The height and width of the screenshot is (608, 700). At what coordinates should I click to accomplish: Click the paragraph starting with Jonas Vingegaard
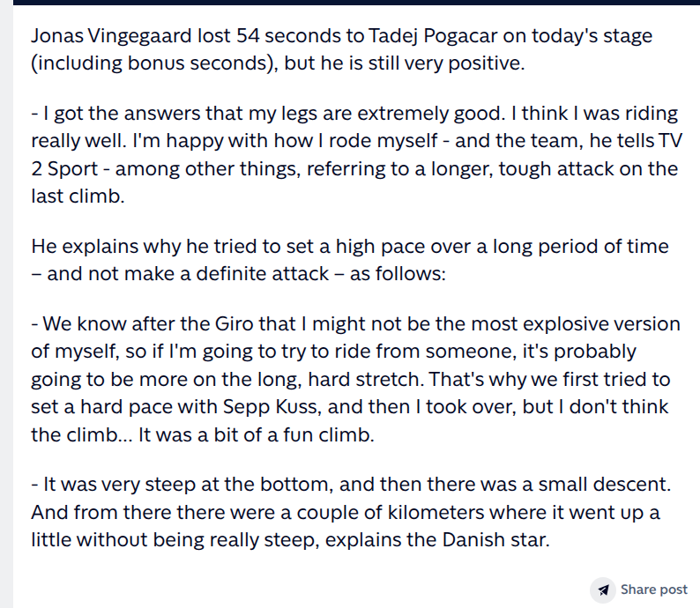[x=341, y=49]
